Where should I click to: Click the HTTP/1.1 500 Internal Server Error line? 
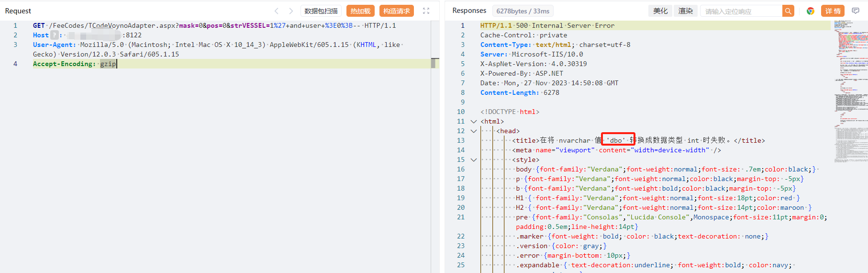tap(547, 25)
